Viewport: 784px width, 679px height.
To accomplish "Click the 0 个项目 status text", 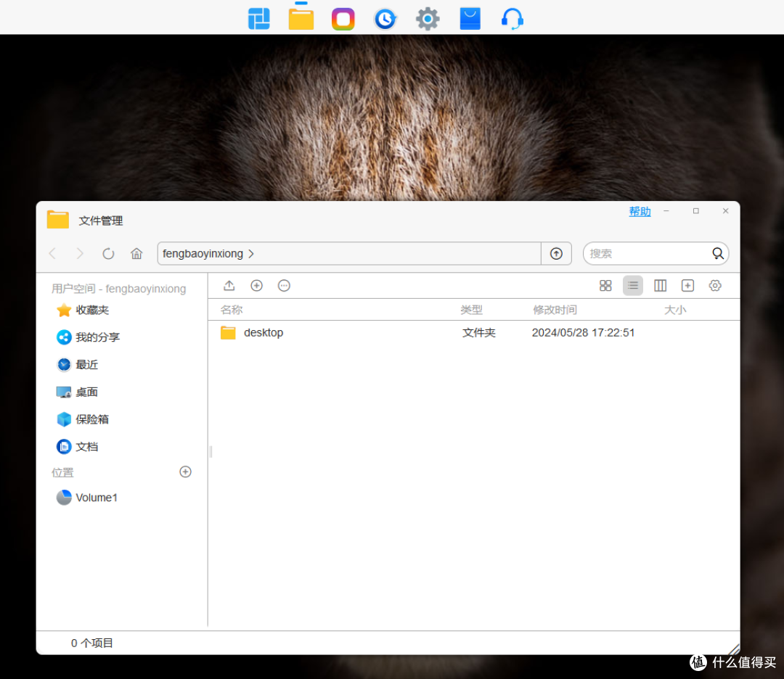I will click(x=92, y=643).
